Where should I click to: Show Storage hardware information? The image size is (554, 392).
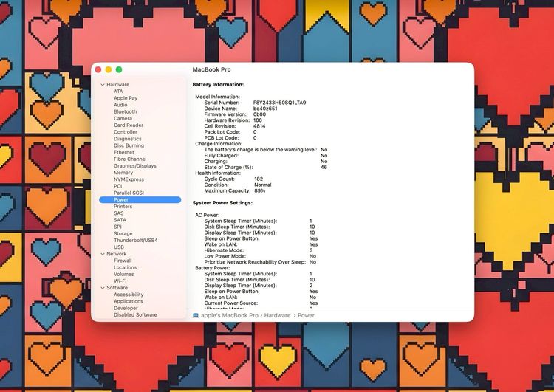(123, 233)
